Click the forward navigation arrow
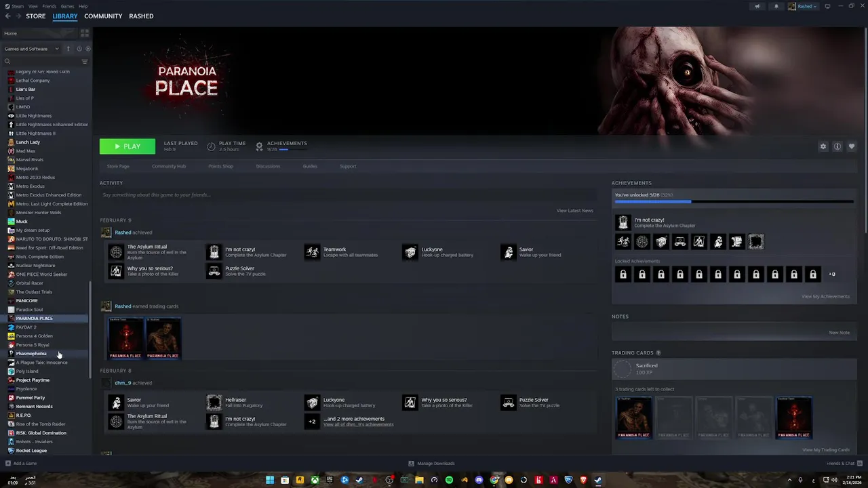The height and width of the screenshot is (488, 868). [18, 16]
